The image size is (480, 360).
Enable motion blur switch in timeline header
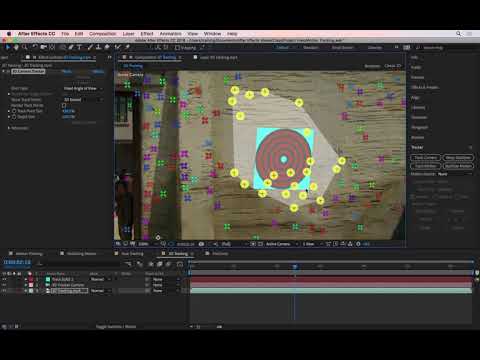click(x=168, y=264)
